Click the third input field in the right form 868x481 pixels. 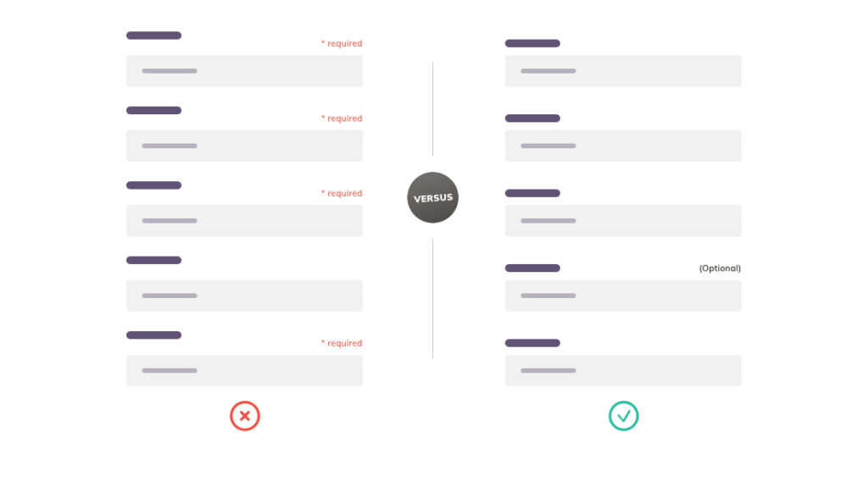click(x=623, y=220)
